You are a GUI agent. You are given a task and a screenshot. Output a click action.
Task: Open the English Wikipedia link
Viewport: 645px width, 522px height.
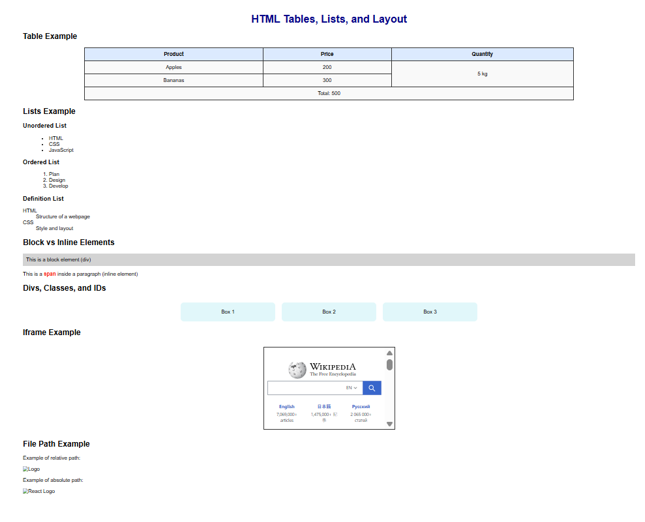point(287,407)
